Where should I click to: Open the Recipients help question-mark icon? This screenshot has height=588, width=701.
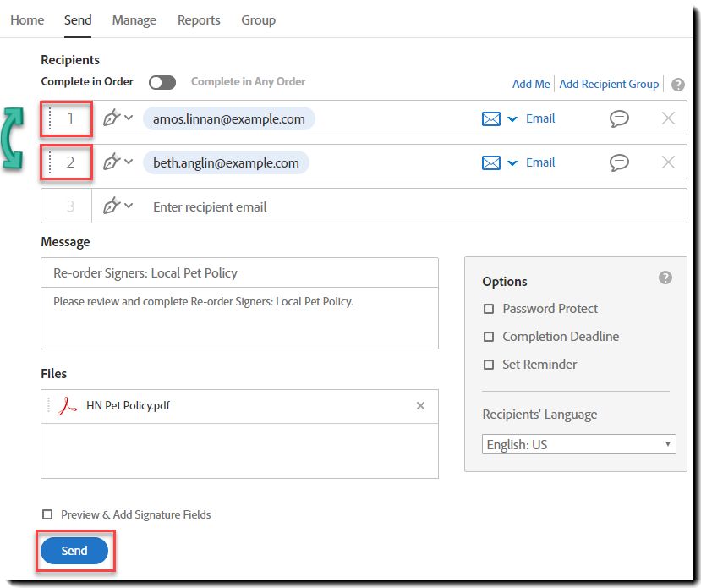(x=678, y=85)
